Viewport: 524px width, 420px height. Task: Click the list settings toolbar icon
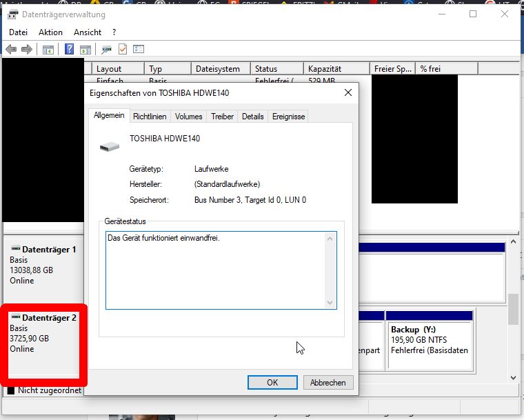pos(139,50)
